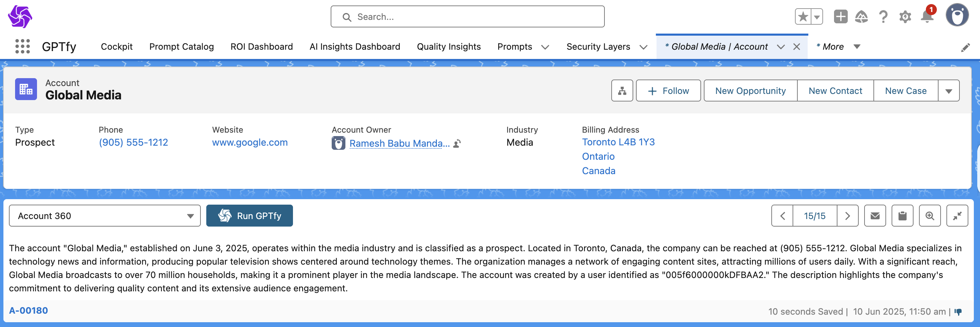Click the Security Layers menu label
Viewport: 980px width, 327px height.
598,46
